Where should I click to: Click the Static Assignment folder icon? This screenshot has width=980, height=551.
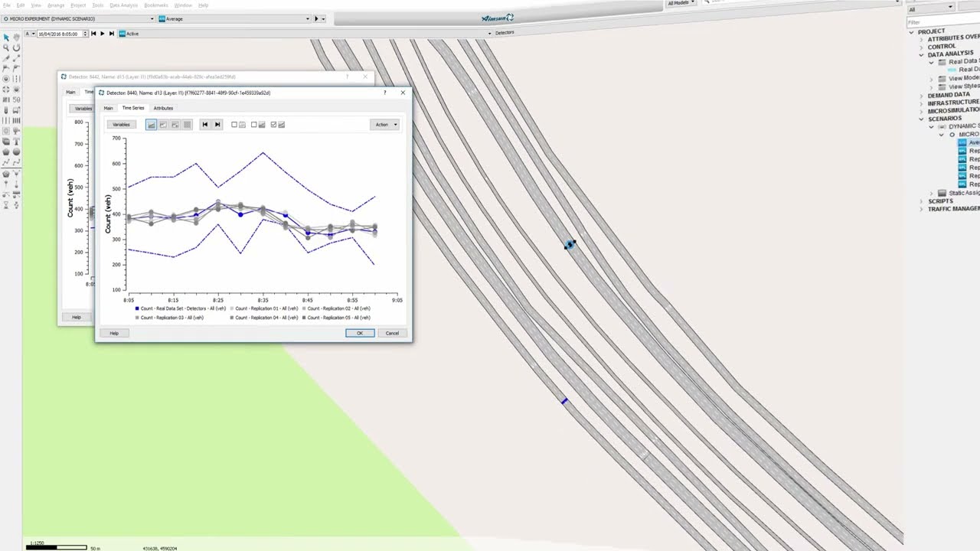pos(942,193)
